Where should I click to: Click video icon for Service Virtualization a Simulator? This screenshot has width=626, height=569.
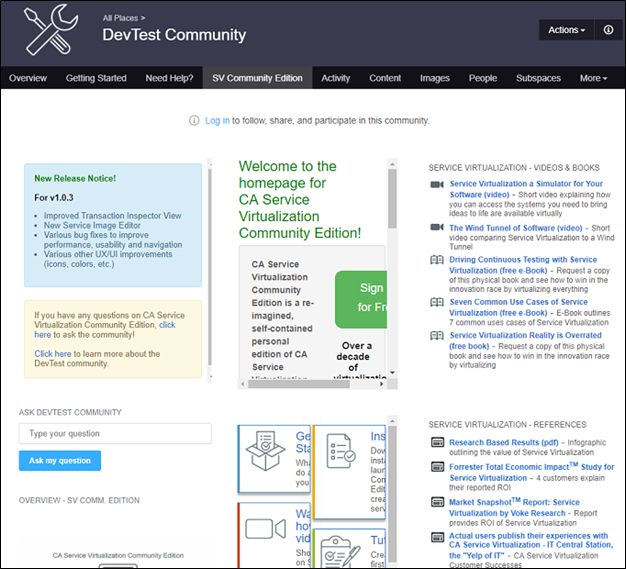tap(437, 184)
